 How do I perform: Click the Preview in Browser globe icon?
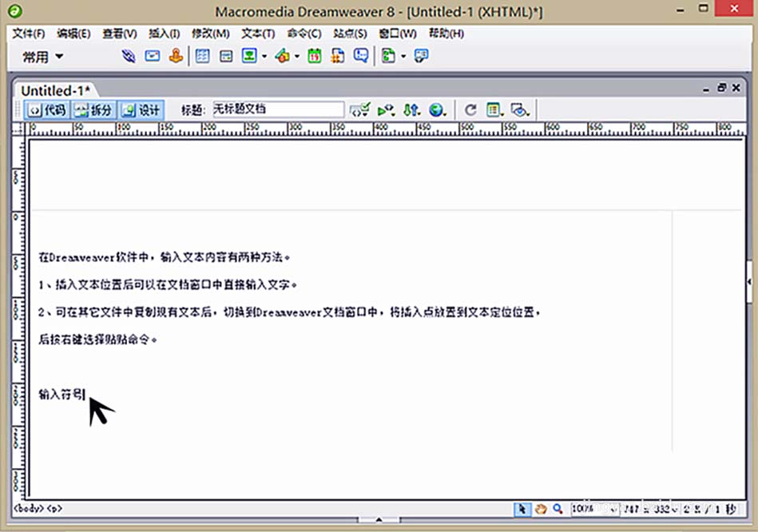(x=437, y=110)
